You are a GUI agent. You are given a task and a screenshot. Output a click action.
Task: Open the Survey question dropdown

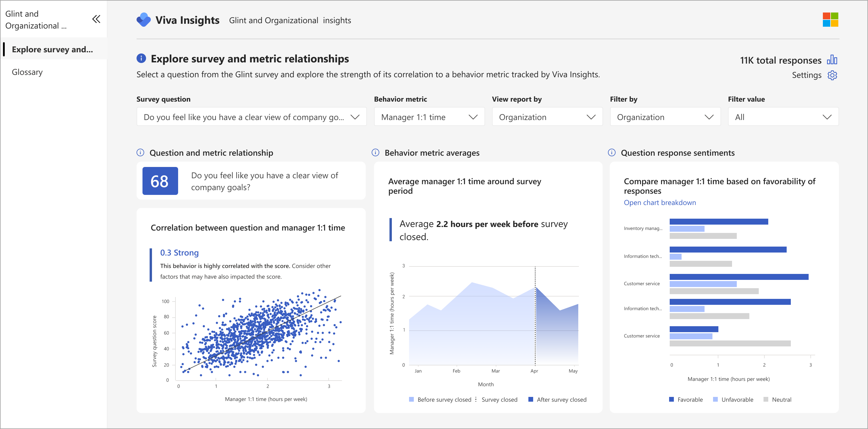pyautogui.click(x=251, y=117)
